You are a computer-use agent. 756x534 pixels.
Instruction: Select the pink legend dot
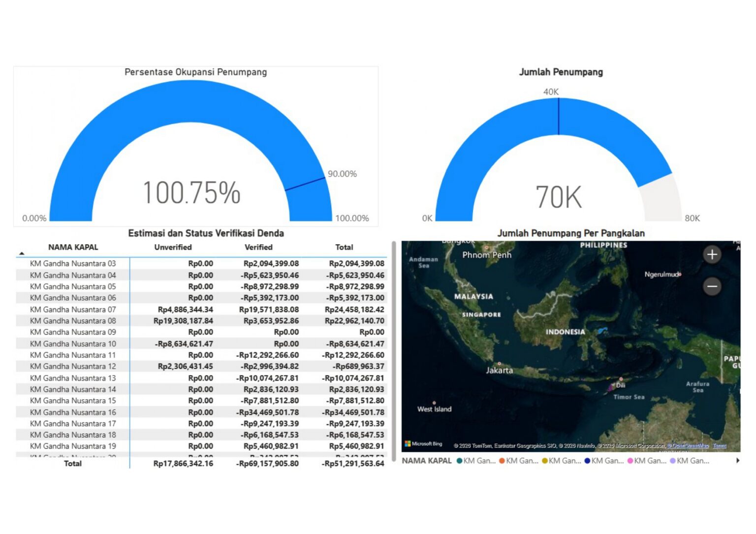pyautogui.click(x=630, y=461)
